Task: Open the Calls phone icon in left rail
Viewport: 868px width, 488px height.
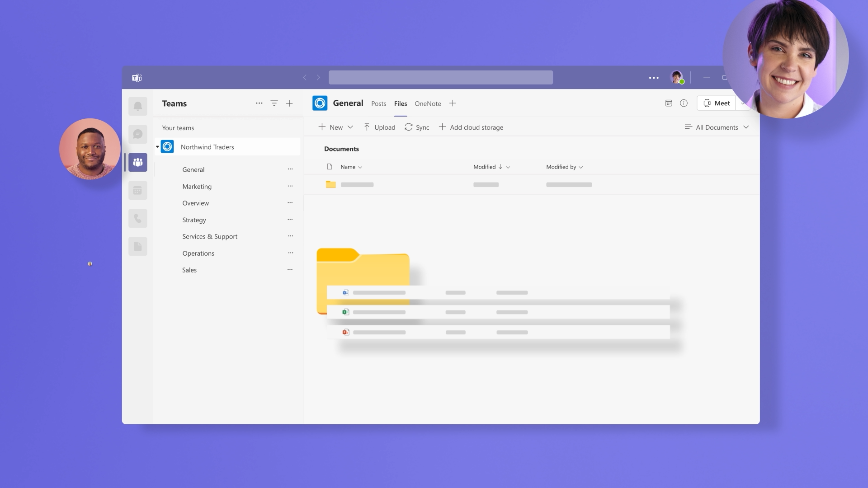Action: [x=138, y=218]
